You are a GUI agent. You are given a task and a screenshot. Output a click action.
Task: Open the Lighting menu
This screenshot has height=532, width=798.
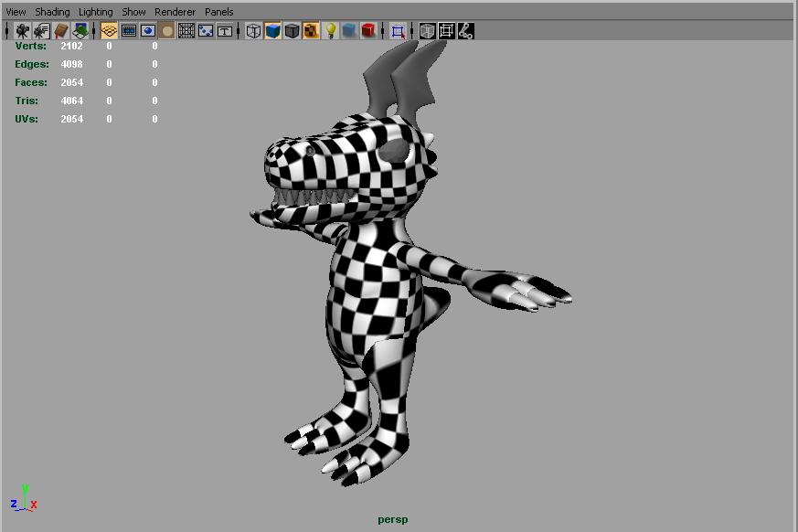[96, 12]
